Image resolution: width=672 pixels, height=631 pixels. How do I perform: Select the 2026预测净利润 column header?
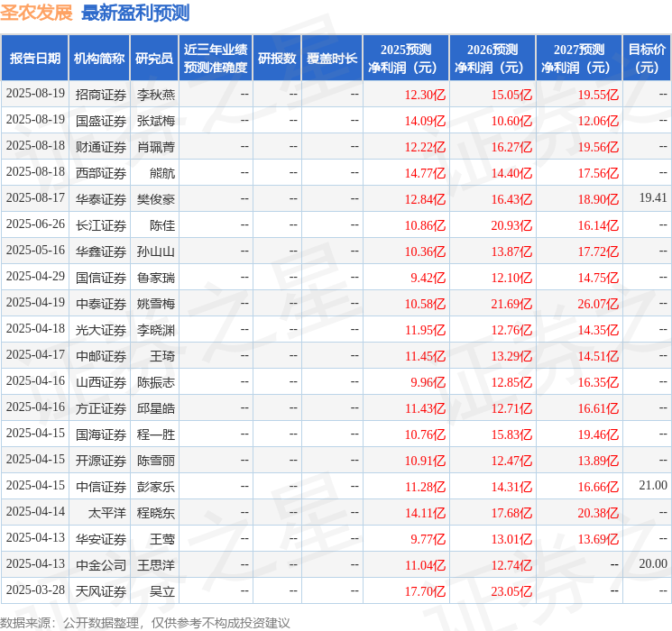[492, 58]
